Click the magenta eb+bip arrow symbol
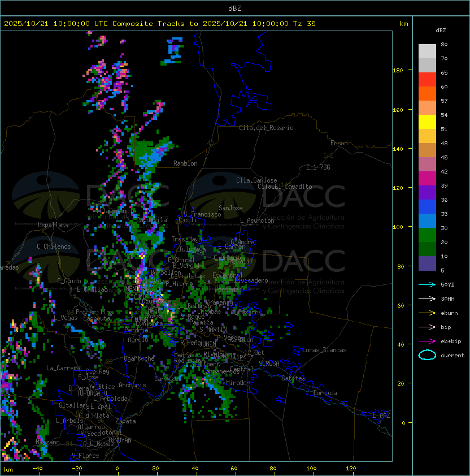Viewport: 470px width, 476px height. (427, 341)
